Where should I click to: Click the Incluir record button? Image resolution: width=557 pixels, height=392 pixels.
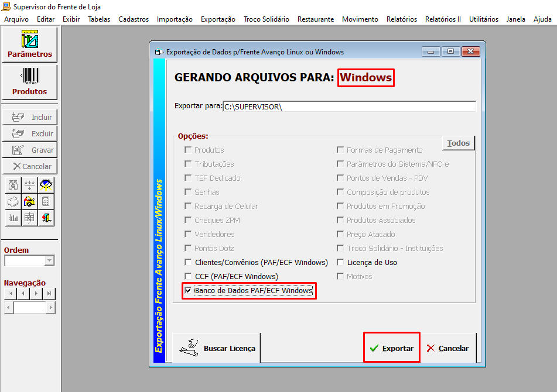[x=29, y=117]
